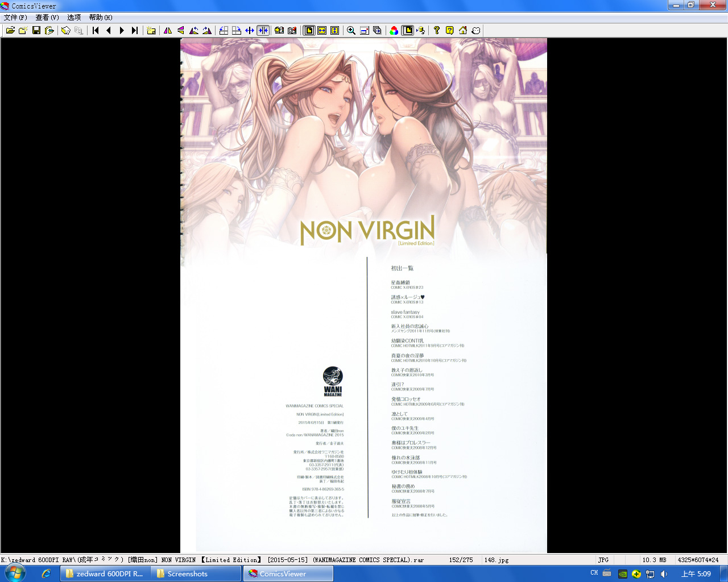Open the 查看(V) menu for view options
The image size is (728, 582).
45,16
